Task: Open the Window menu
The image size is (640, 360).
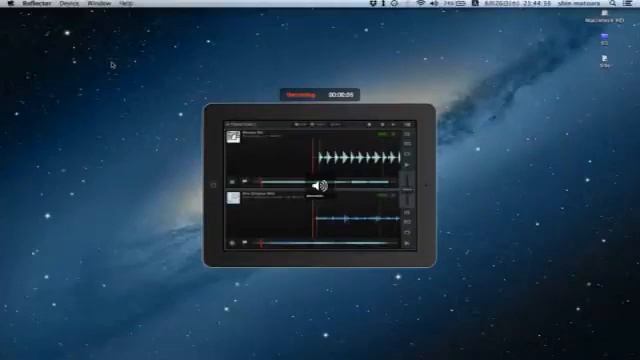Action: [x=99, y=3]
